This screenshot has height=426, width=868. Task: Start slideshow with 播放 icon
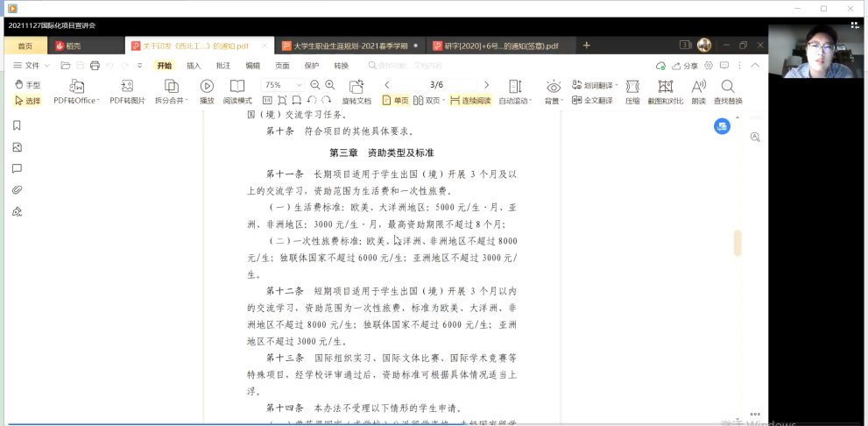(207, 86)
